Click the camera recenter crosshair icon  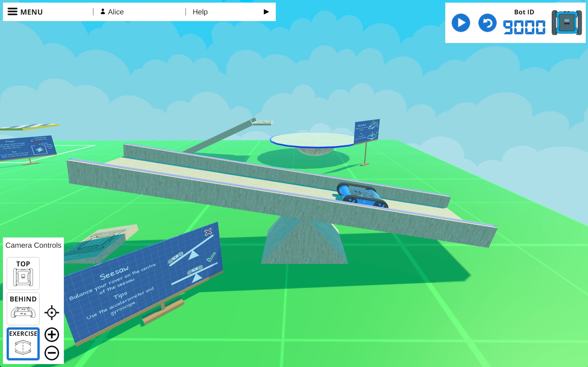51,313
